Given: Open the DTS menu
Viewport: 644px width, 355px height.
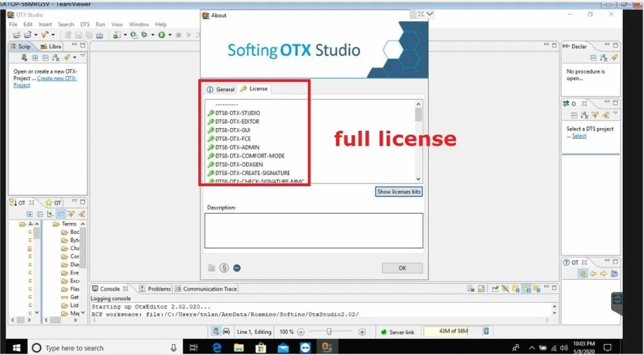Looking at the screenshot, I should (x=84, y=24).
